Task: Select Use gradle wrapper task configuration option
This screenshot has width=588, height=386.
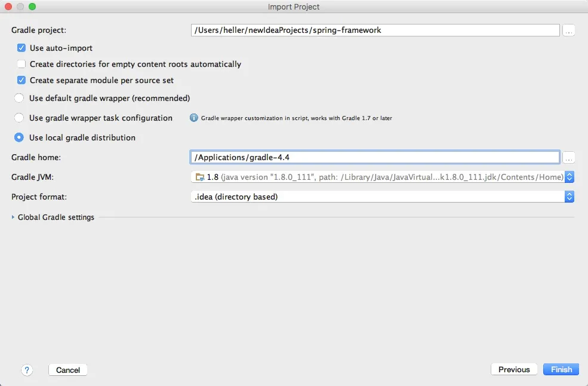Action: 19,118
